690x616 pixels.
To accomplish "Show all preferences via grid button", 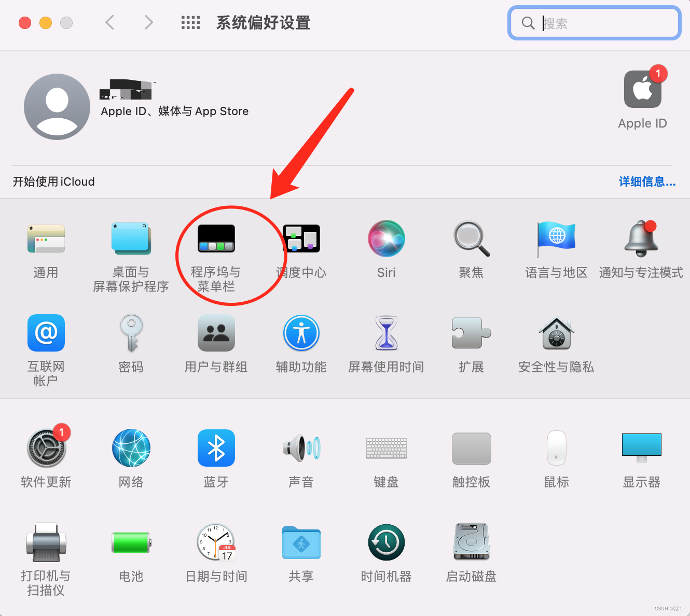I will (190, 22).
